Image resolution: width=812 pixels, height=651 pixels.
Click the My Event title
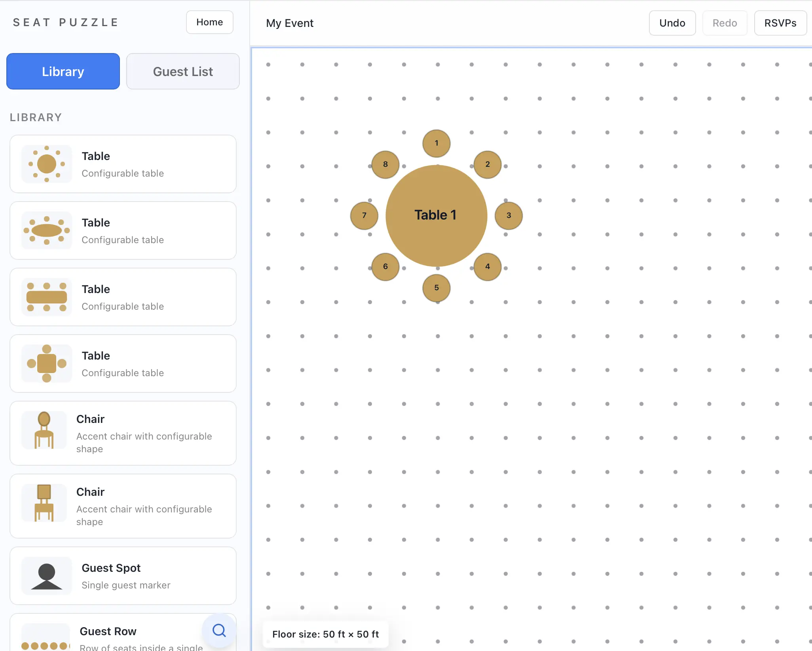point(290,23)
